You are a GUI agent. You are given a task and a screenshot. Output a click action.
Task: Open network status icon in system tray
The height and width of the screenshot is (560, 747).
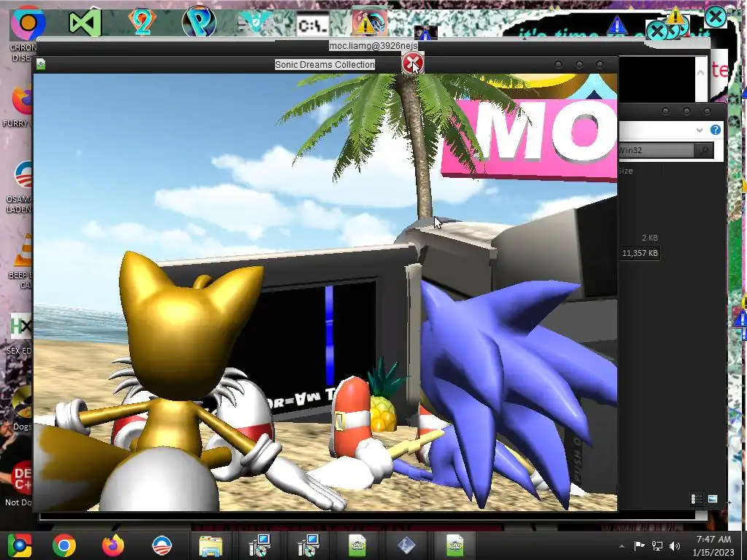pos(657,545)
